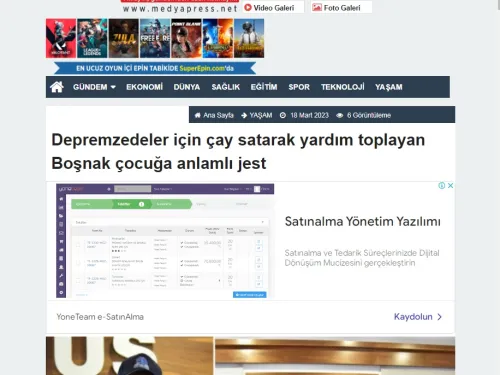Click the breadcrumb home icon

[x=198, y=115]
